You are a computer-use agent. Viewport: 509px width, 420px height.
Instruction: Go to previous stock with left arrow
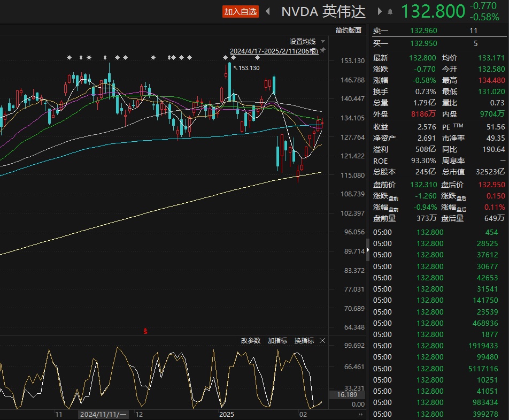tap(268, 12)
